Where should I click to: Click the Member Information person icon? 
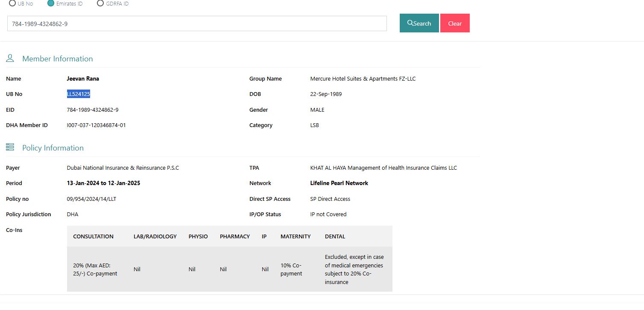pos(10,58)
